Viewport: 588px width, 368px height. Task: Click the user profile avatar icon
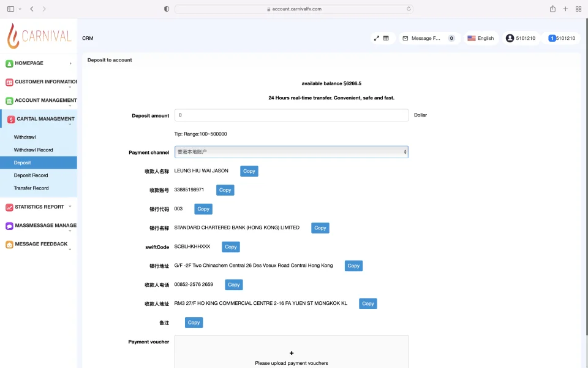[x=510, y=38]
